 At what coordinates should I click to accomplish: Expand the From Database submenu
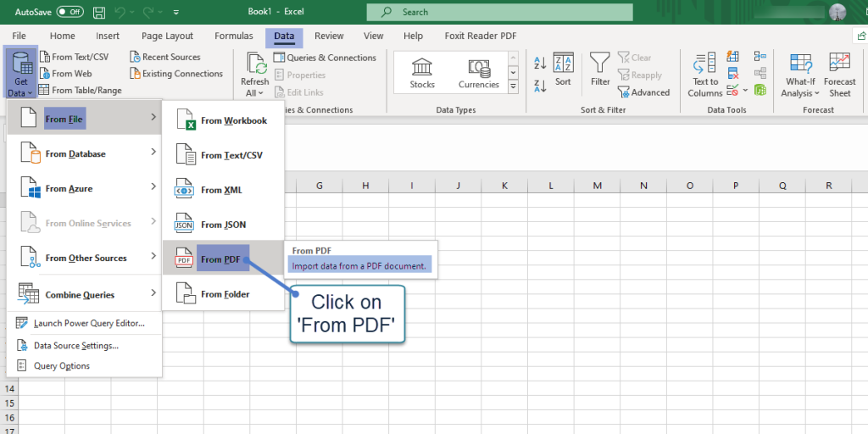tap(84, 153)
